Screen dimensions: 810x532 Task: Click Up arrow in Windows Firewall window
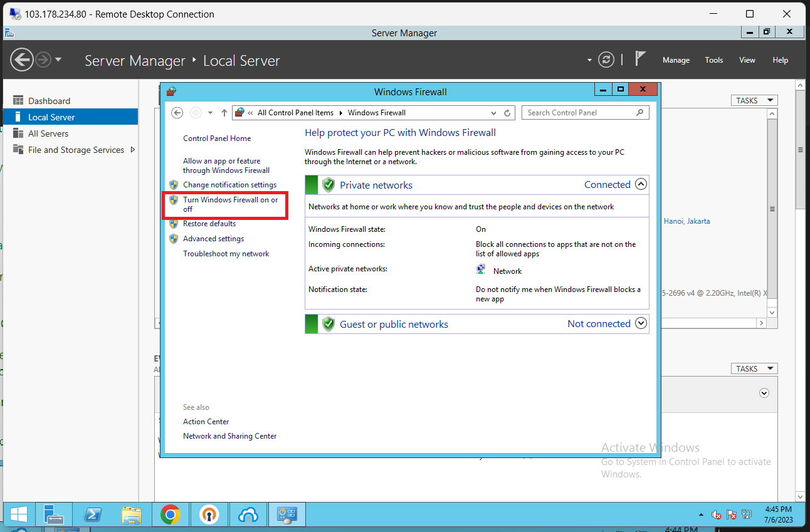pyautogui.click(x=224, y=113)
